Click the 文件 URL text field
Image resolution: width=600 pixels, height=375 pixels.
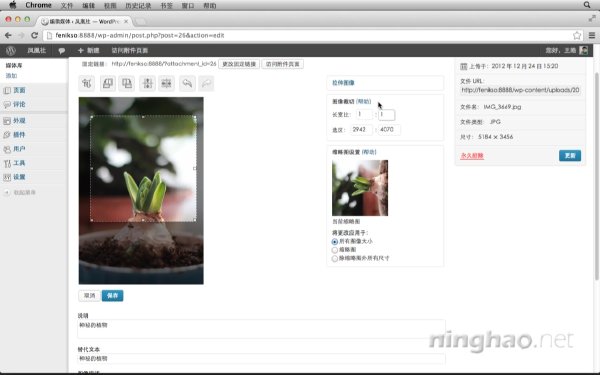[520, 90]
